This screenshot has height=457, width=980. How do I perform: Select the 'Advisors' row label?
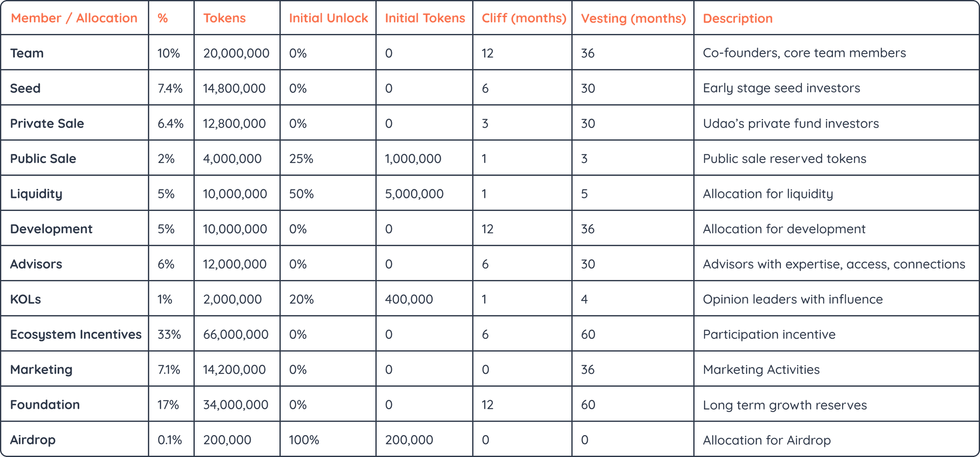[x=36, y=264]
